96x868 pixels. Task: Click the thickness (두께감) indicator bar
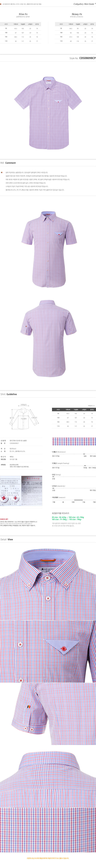coord(73,454)
